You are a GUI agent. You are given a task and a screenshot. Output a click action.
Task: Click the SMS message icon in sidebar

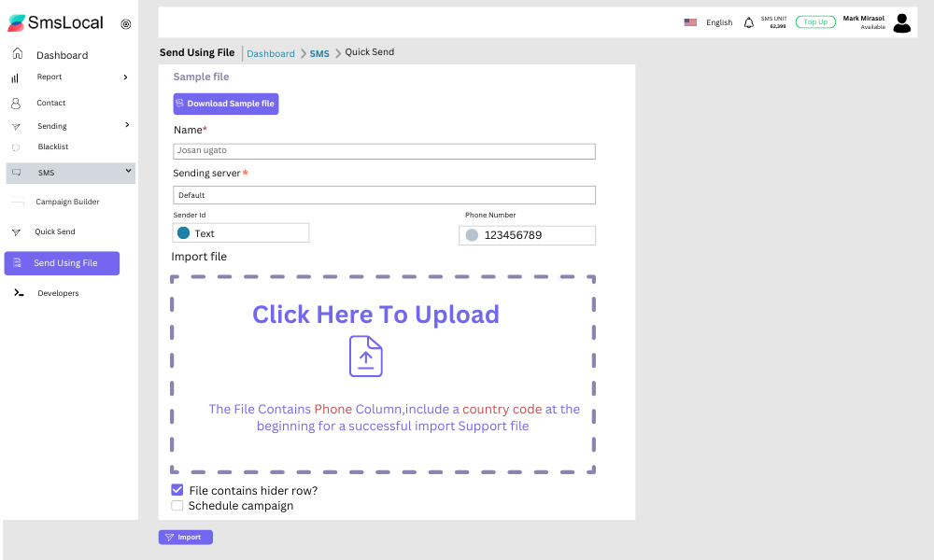point(17,173)
